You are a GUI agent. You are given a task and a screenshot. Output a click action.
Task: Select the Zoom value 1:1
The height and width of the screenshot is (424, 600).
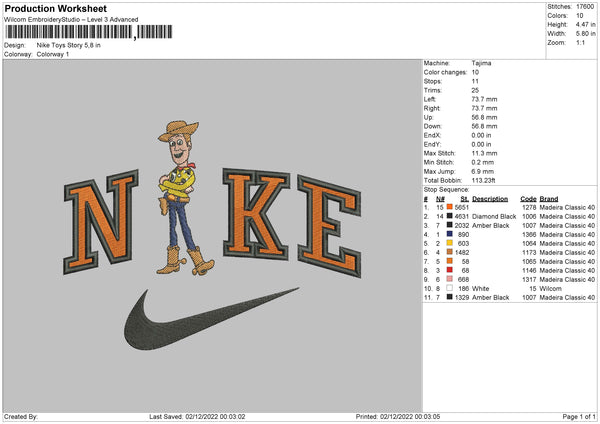point(580,42)
